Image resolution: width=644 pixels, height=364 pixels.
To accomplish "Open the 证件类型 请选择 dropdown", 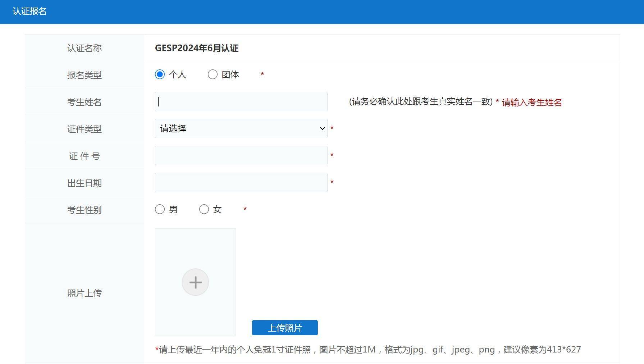I will (241, 128).
